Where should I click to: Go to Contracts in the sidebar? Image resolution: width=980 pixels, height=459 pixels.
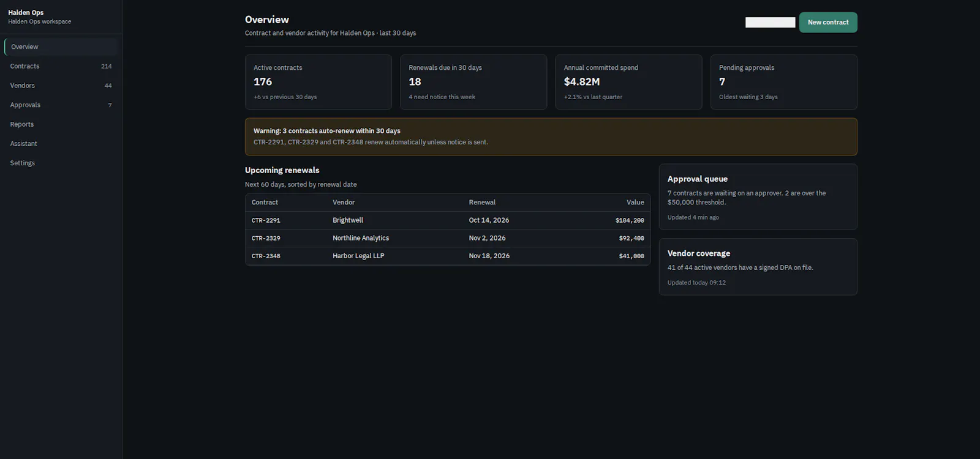(x=61, y=66)
